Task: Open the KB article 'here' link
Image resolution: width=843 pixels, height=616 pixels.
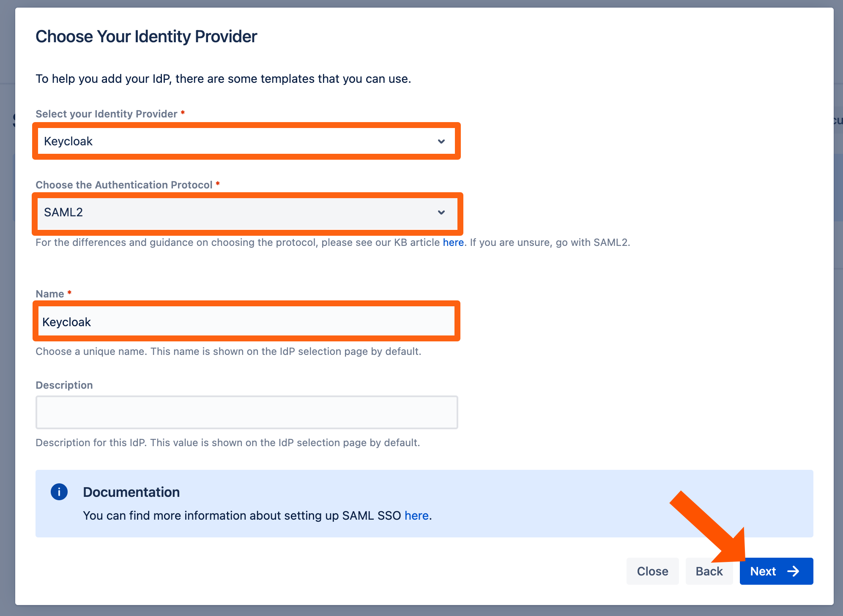Action: coord(453,243)
